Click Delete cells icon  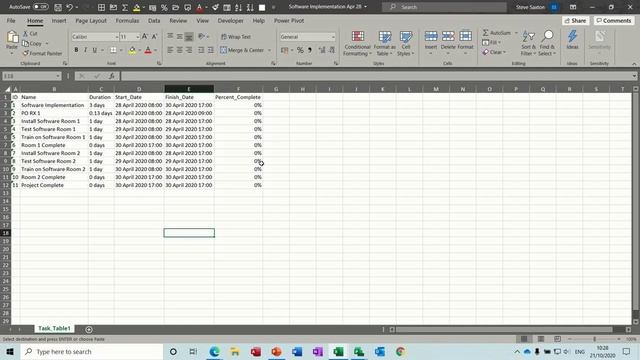click(x=448, y=36)
